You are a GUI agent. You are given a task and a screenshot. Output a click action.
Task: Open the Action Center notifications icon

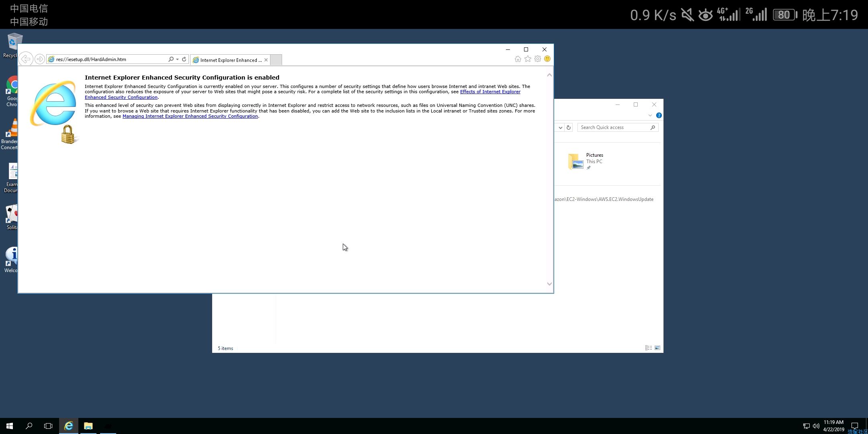click(855, 426)
